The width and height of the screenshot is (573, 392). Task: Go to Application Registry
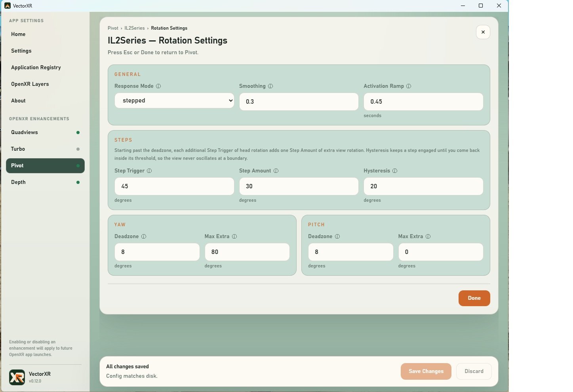tap(45, 68)
